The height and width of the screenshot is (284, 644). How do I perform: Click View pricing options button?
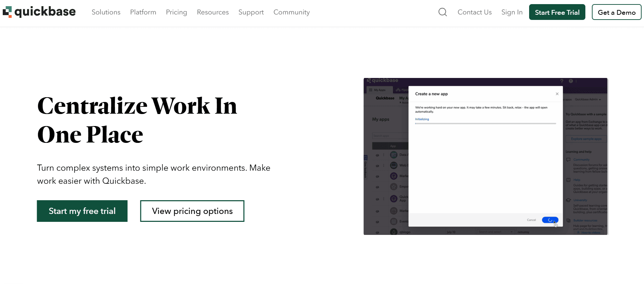coord(192,211)
